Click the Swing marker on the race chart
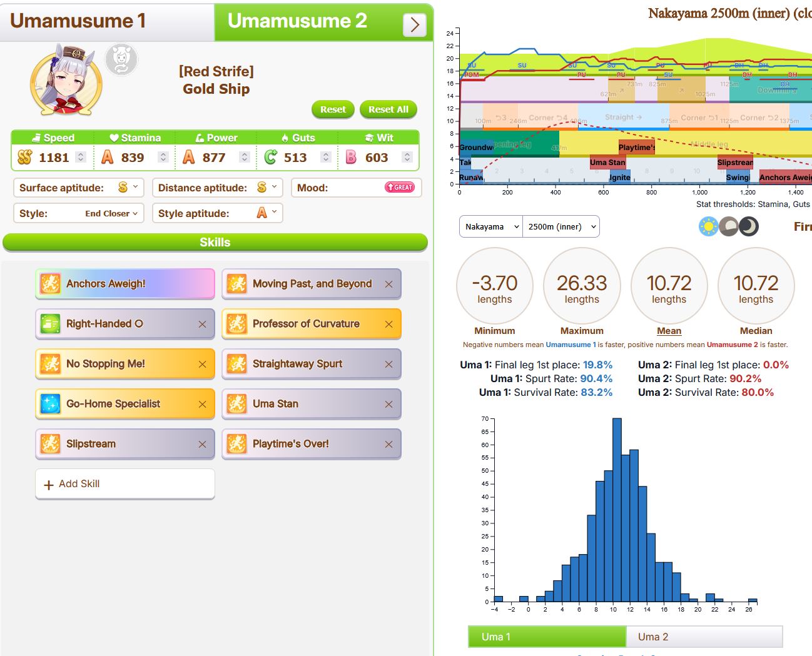The image size is (812, 656). tap(738, 178)
